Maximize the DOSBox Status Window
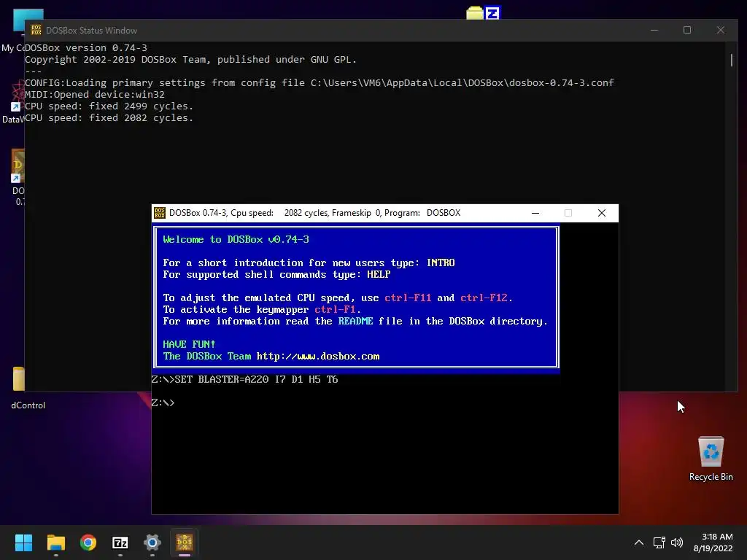Screen dimensions: 747x560 pos(687,30)
